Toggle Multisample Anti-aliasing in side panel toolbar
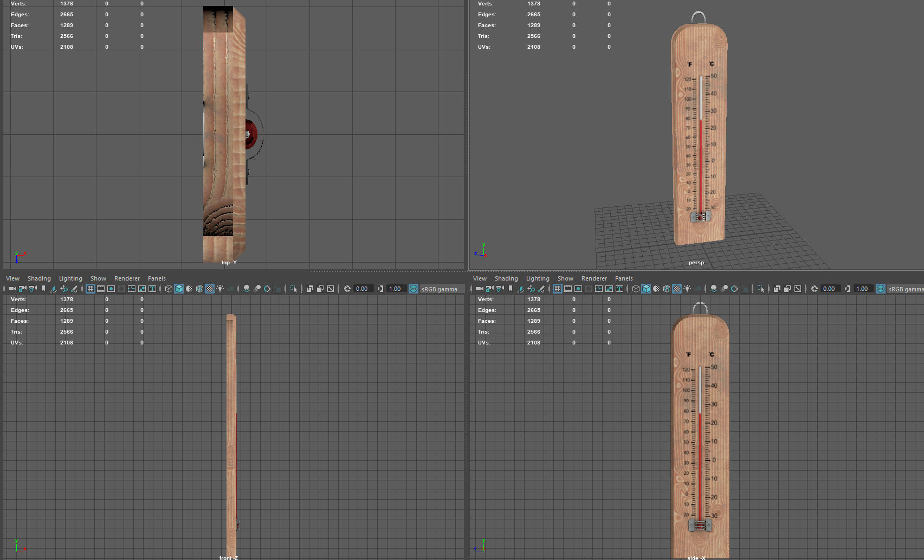 734,289
